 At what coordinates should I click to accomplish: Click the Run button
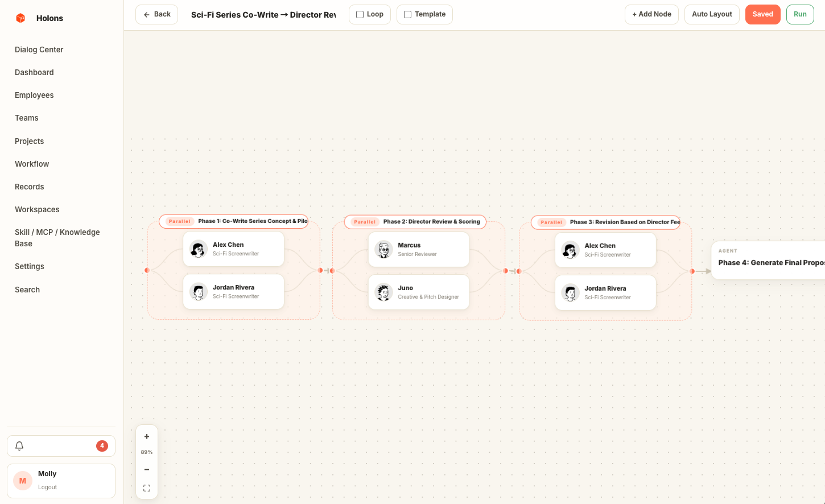coord(800,14)
